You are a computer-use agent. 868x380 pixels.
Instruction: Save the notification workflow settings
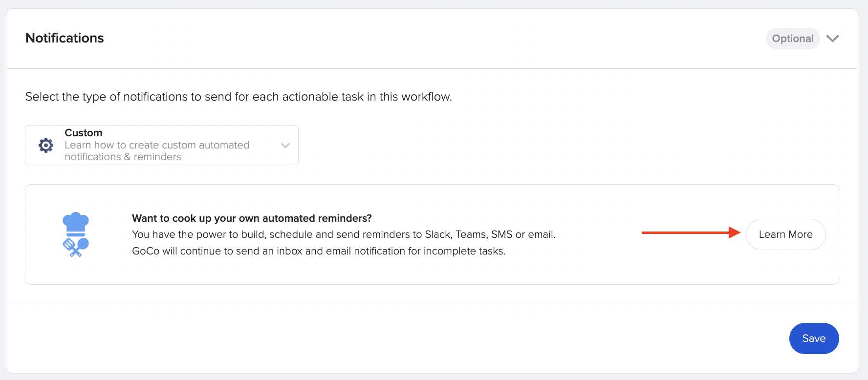tap(814, 338)
